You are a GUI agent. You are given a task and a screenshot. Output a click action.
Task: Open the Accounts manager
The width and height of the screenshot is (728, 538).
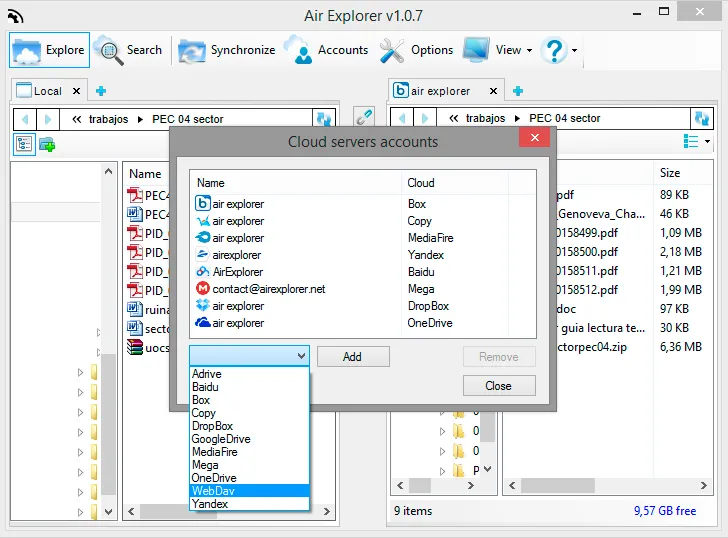327,50
